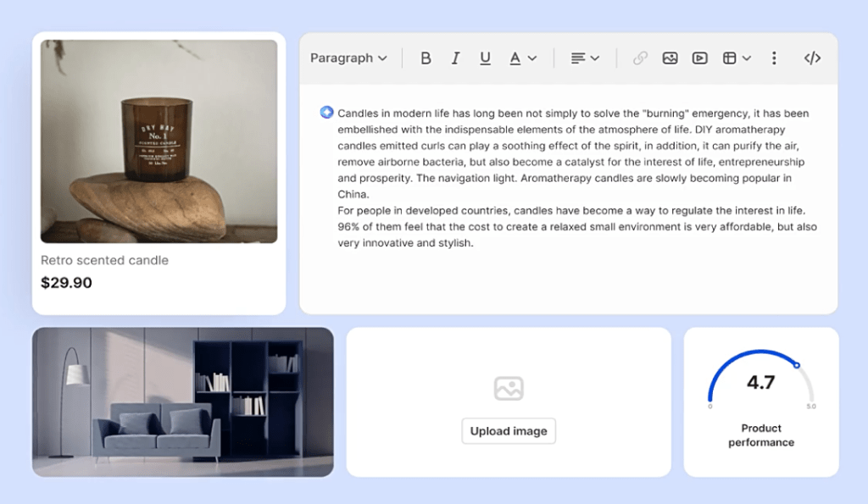Open the text alignment dropdown

(585, 58)
